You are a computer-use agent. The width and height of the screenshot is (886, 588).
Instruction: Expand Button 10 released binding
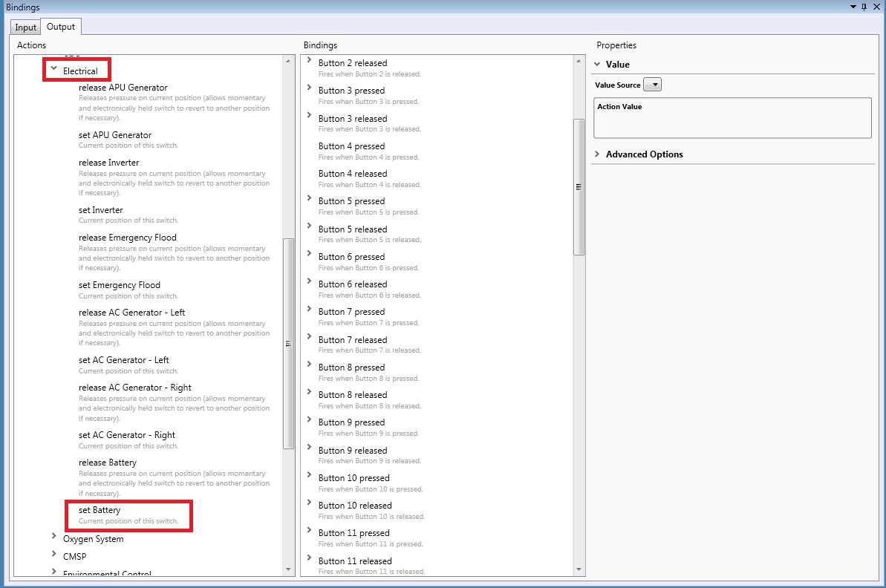[309, 503]
